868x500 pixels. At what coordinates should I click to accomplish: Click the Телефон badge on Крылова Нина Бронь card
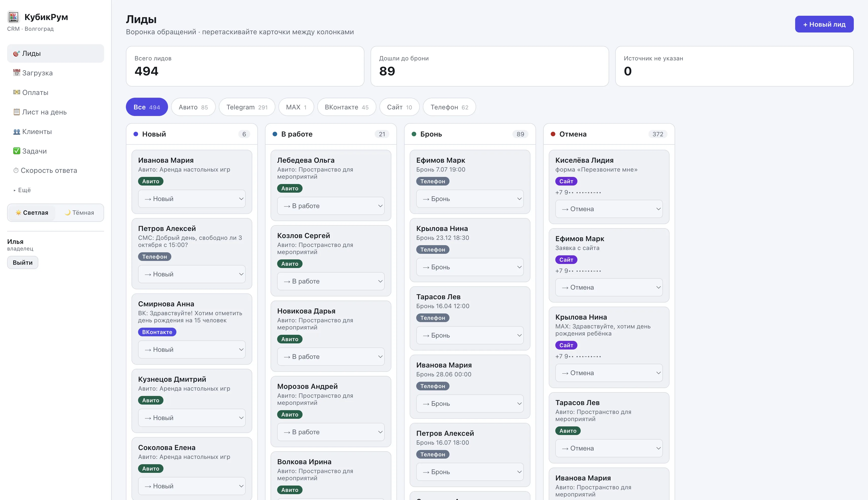[x=433, y=250]
